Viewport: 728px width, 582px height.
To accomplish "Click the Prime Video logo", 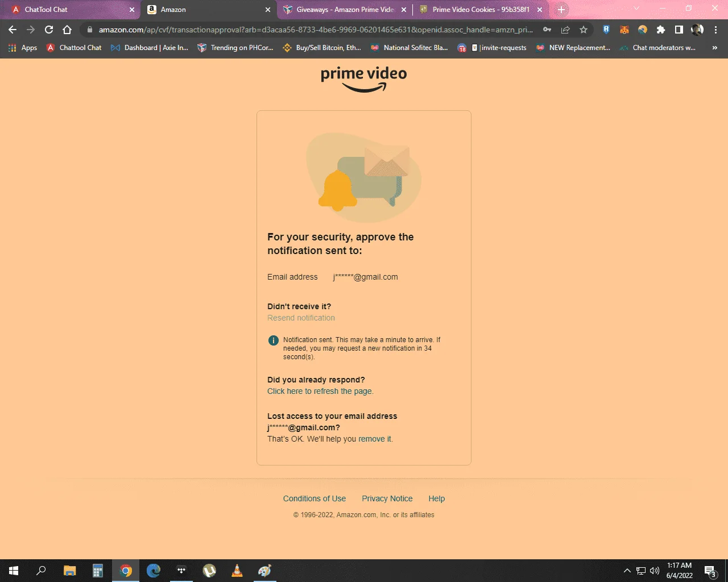I will pyautogui.click(x=364, y=79).
